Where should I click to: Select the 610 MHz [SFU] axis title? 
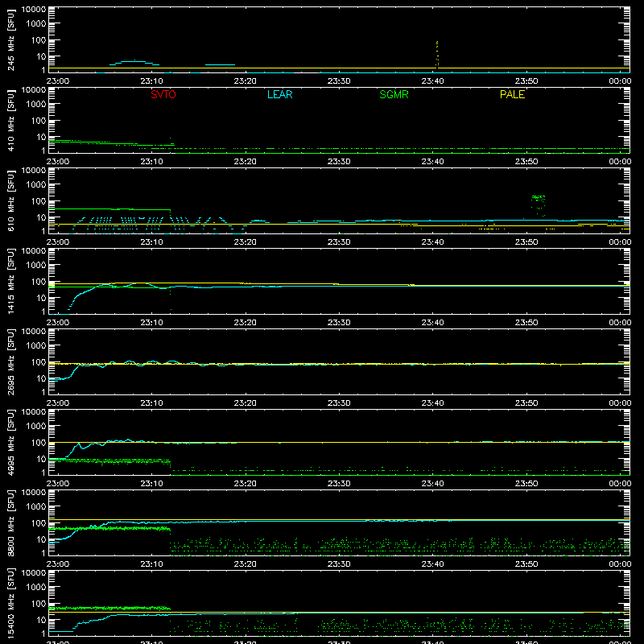(11, 201)
